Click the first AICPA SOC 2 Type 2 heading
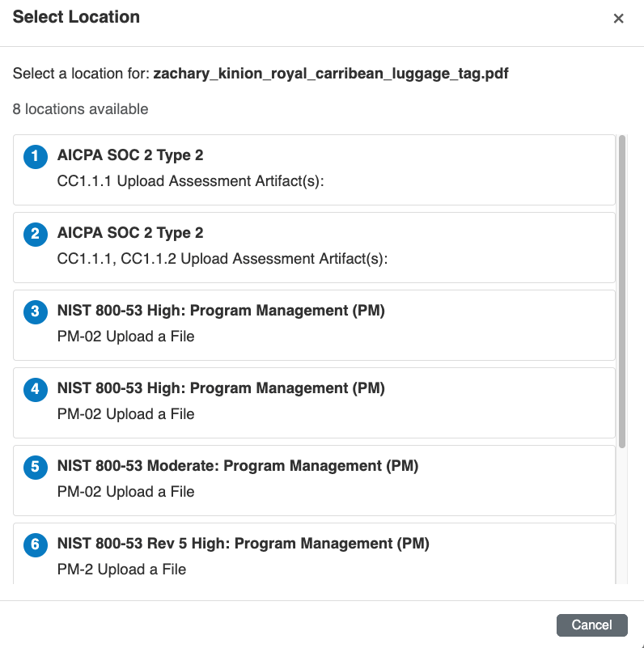Screen dimensions: 644x648 click(x=130, y=155)
